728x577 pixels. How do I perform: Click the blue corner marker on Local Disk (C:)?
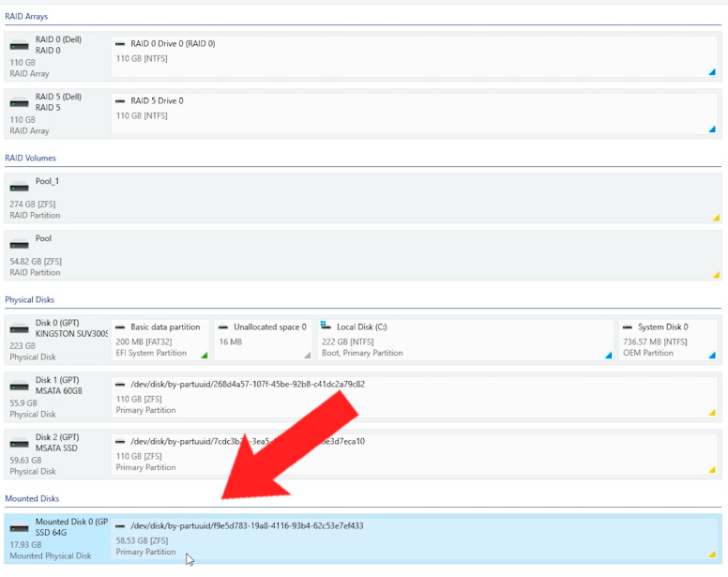pos(609,355)
